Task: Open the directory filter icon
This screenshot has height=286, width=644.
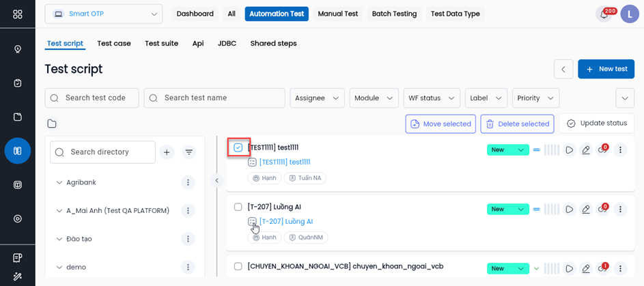Action: [189, 153]
